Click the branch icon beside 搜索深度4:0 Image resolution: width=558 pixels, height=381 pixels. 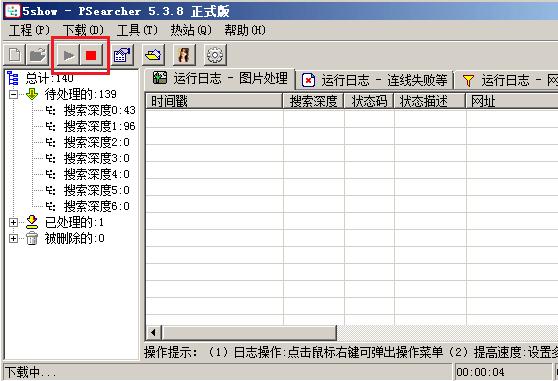click(x=51, y=174)
